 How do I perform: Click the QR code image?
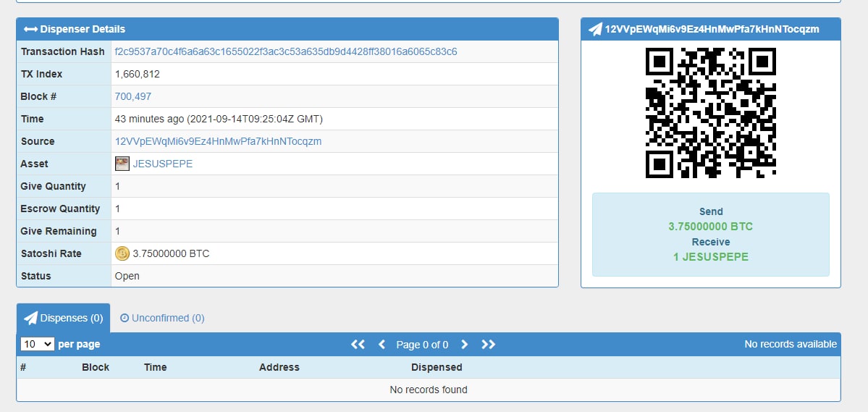[x=711, y=113]
